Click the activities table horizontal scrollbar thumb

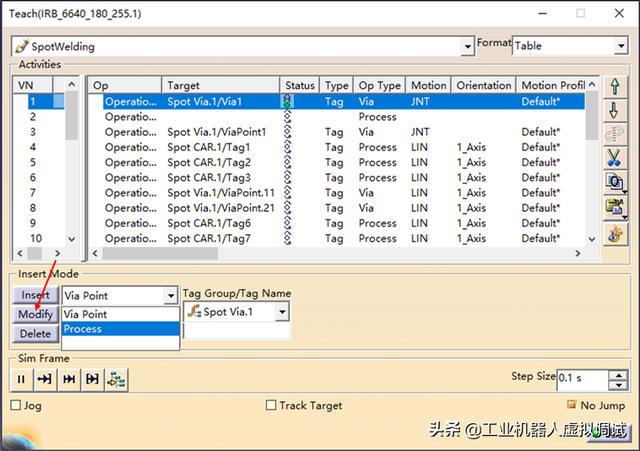pos(160,253)
